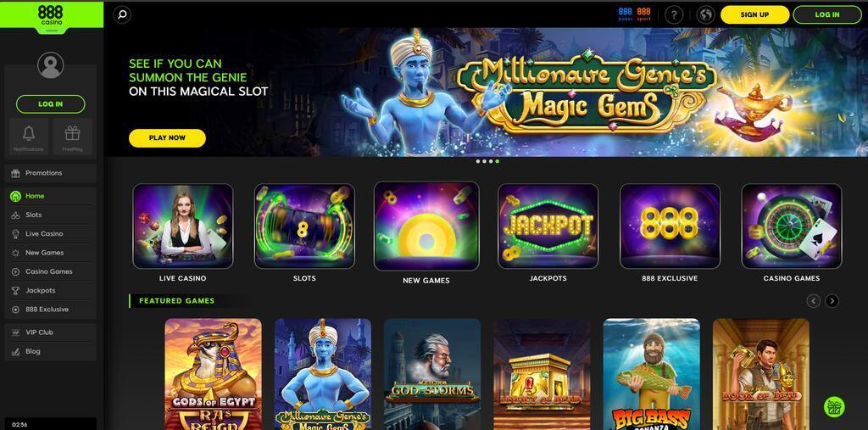
Task: Open the green chat widget icon
Action: tap(834, 407)
